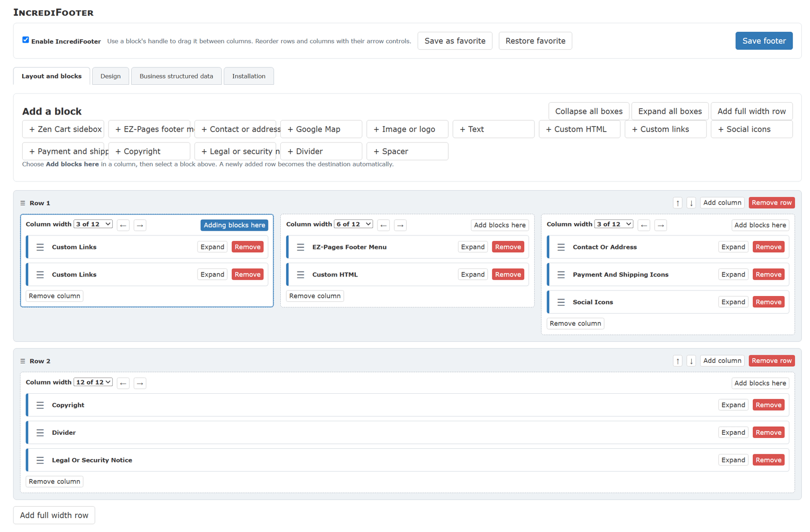This screenshot has width=810, height=532.
Task: Activate Adding blocks here in first column
Action: 234,225
